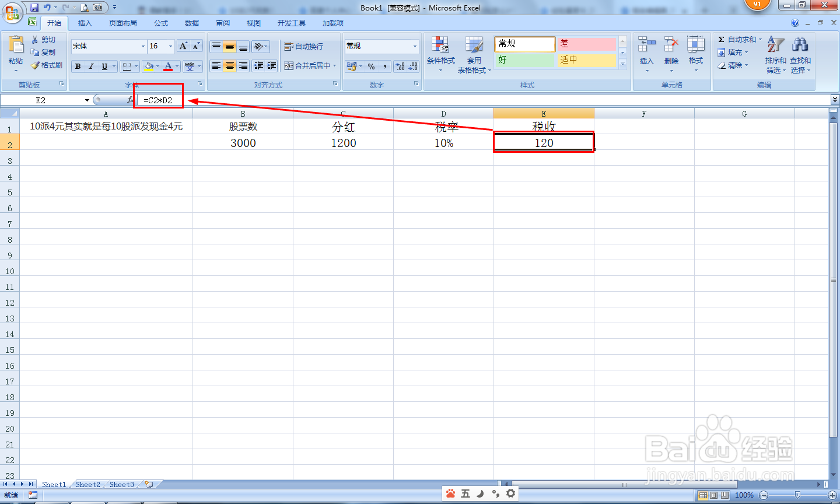Open the font name dropdown (宋体)
The image size is (840, 504).
(x=143, y=46)
